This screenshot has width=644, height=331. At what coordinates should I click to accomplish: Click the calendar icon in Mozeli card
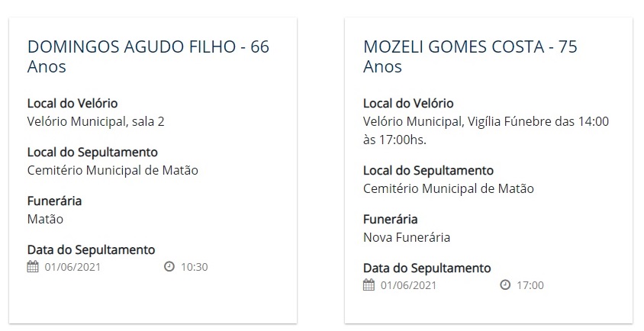click(x=369, y=285)
